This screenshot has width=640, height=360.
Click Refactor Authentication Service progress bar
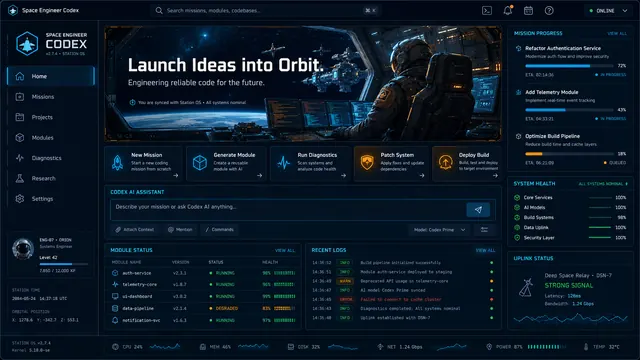569,66
